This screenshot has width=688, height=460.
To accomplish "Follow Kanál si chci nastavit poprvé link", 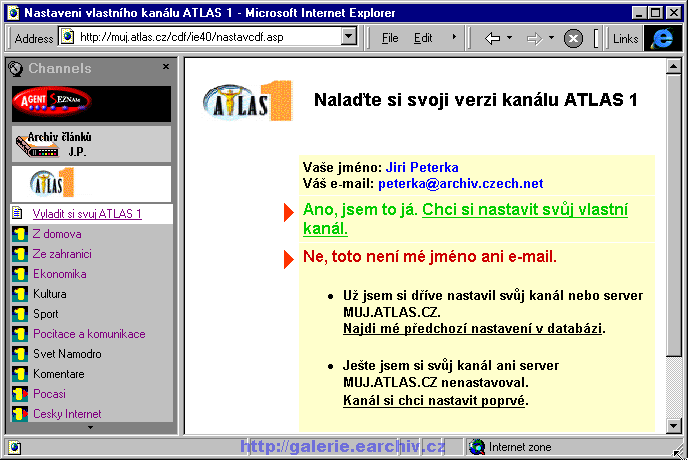I will coord(434,400).
